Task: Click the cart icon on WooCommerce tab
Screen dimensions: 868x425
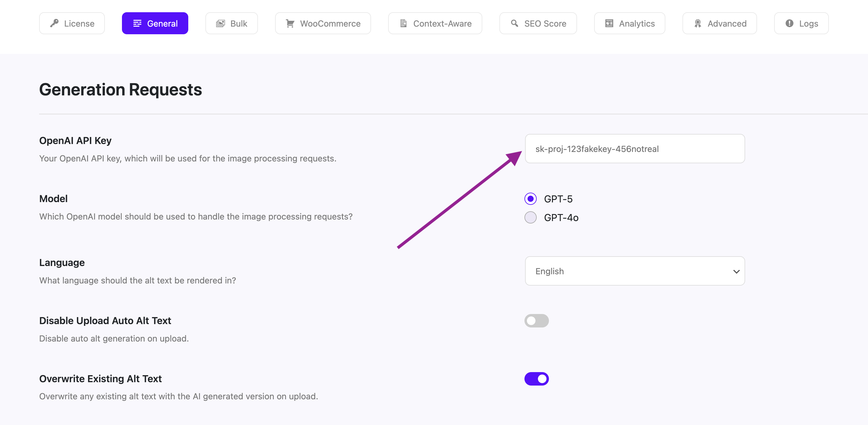Action: (290, 23)
